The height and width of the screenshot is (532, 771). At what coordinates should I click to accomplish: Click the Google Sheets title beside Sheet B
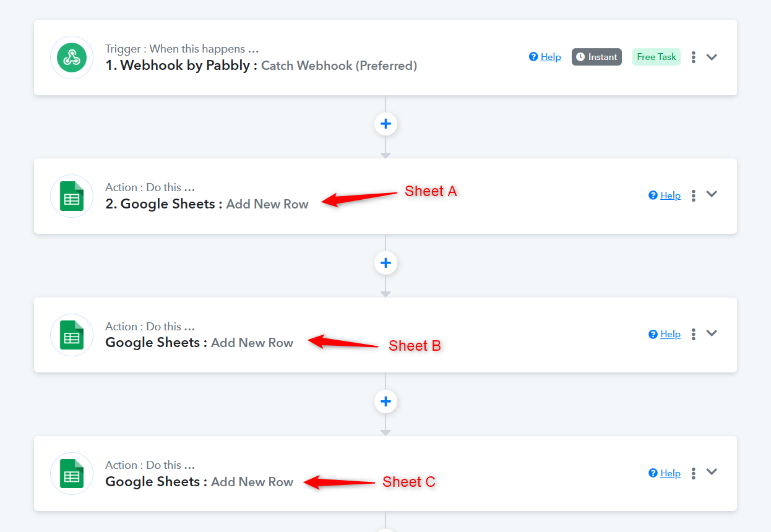click(199, 343)
